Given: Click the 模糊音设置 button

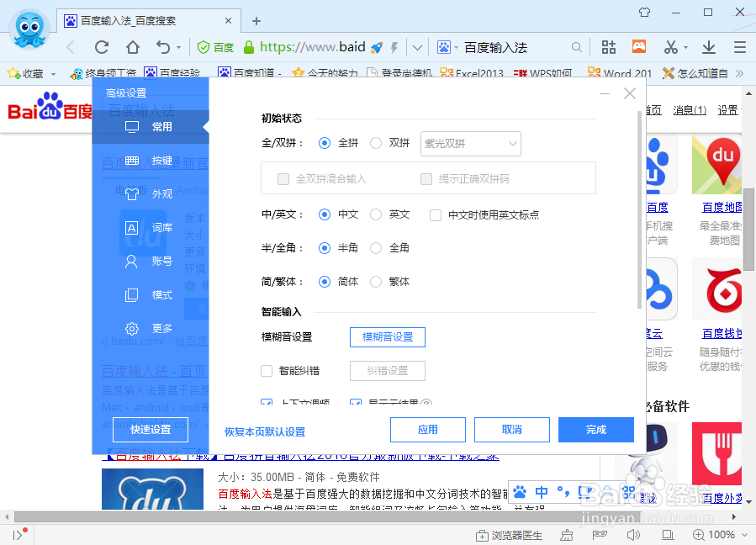Looking at the screenshot, I should coord(388,337).
